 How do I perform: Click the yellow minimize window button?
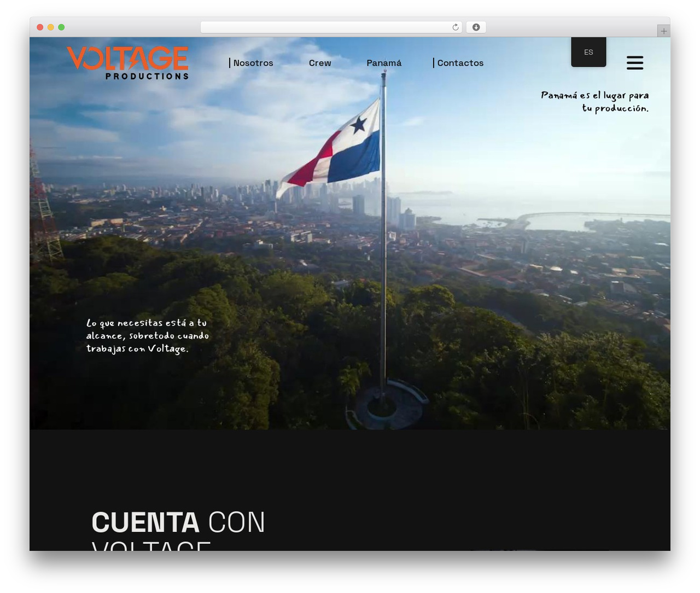[50, 27]
